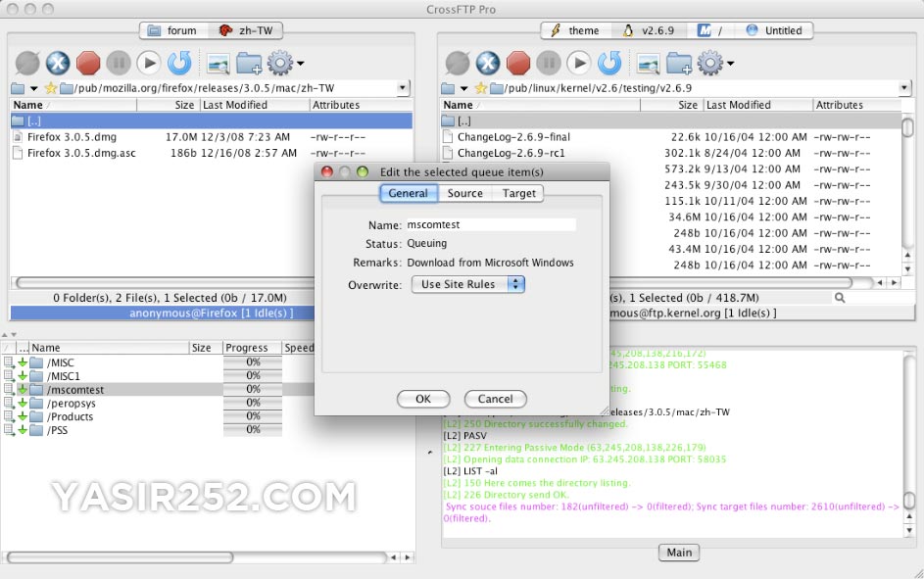Click the gray connect button in right pane
The image size is (924, 579).
click(458, 63)
